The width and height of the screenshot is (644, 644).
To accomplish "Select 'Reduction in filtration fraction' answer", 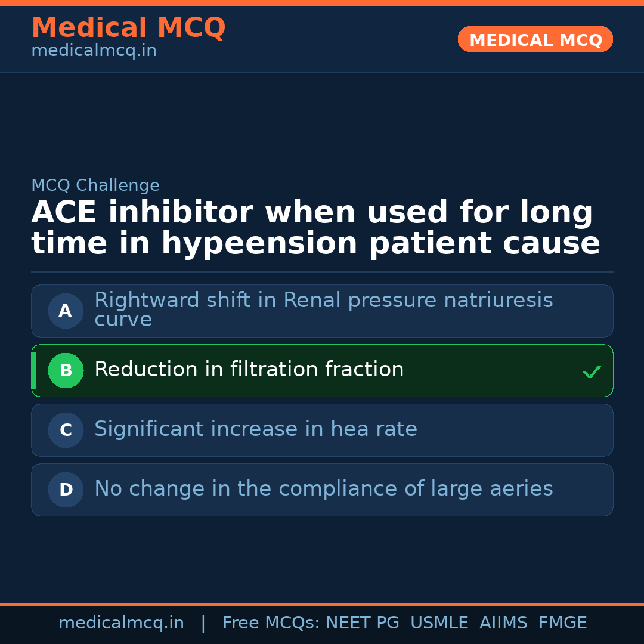I will 249,370.
